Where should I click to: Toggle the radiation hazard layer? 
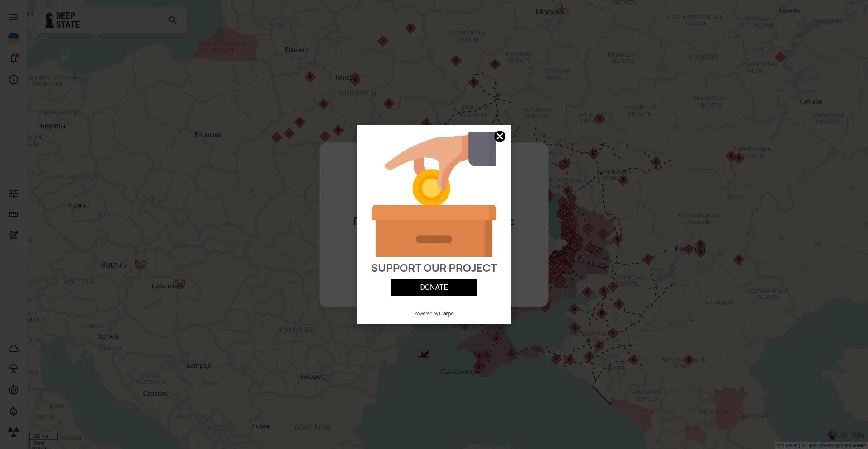[14, 432]
